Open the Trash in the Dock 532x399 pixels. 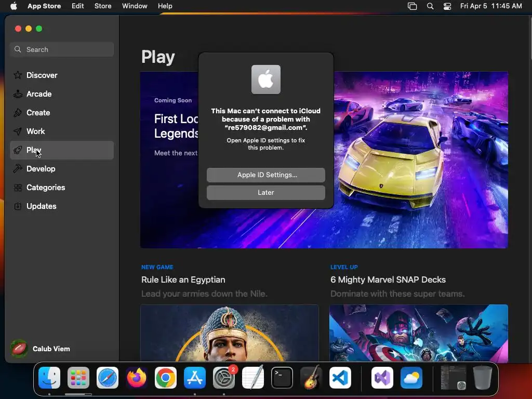[483, 378]
